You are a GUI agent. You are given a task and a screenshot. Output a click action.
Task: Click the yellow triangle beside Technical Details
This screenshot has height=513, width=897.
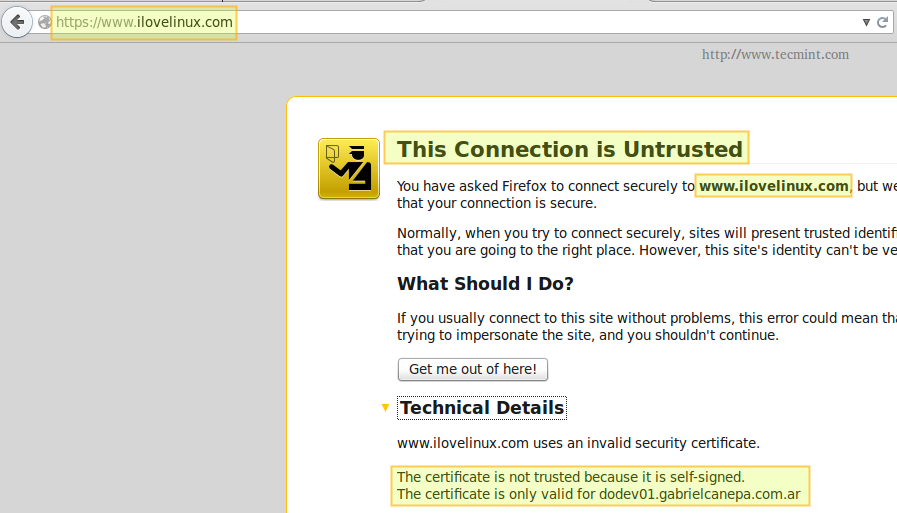[385, 408]
